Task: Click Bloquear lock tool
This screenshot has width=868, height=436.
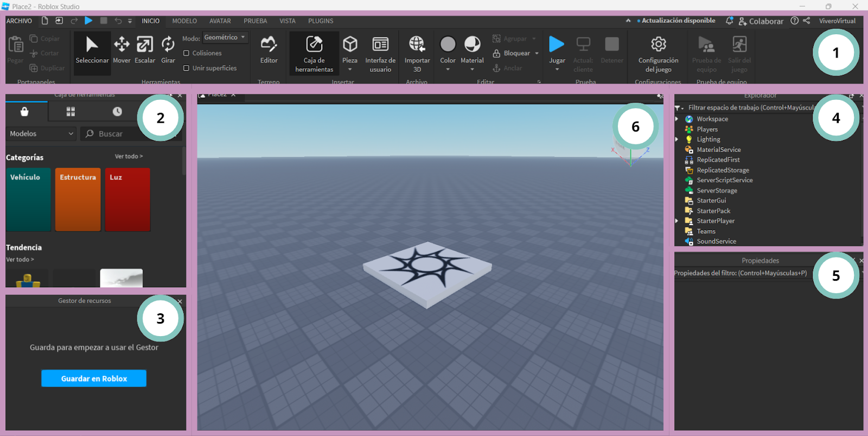Action: (x=511, y=53)
